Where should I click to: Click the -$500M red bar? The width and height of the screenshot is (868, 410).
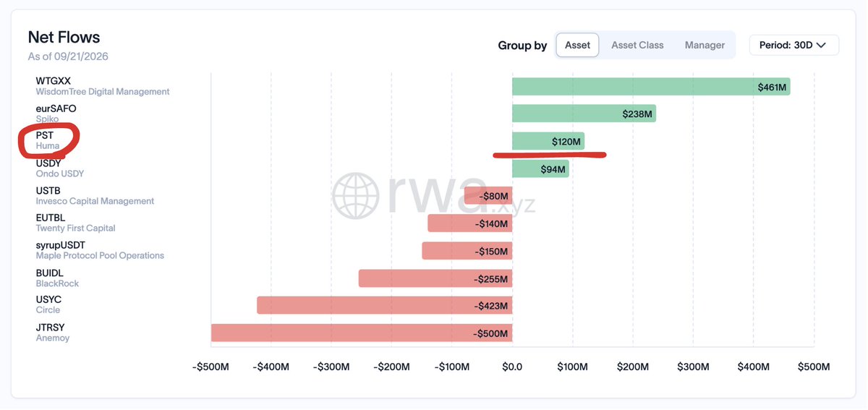pyautogui.click(x=362, y=333)
